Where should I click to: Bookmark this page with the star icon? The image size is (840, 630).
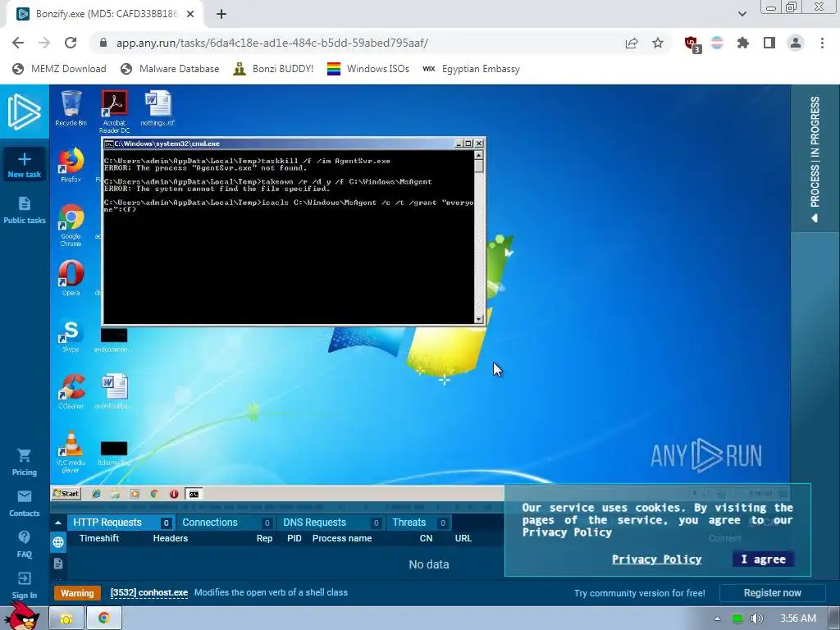point(658,43)
